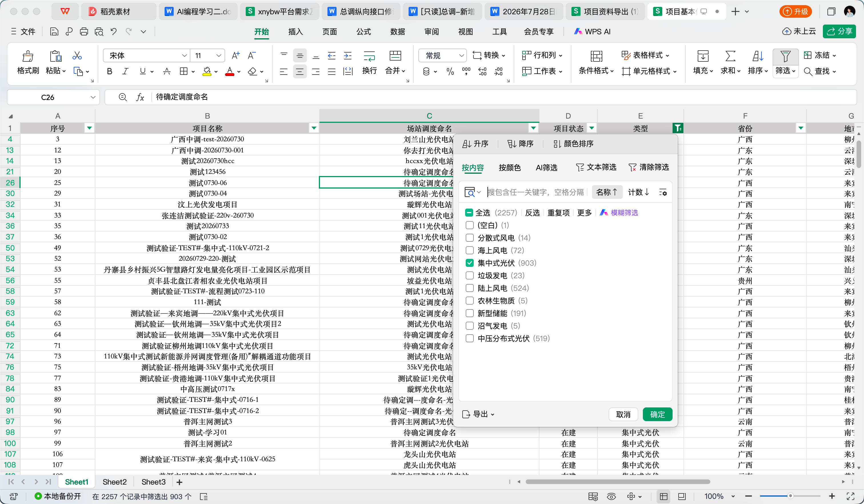
Task: Click the 反选 invert selection link
Action: [x=533, y=213]
